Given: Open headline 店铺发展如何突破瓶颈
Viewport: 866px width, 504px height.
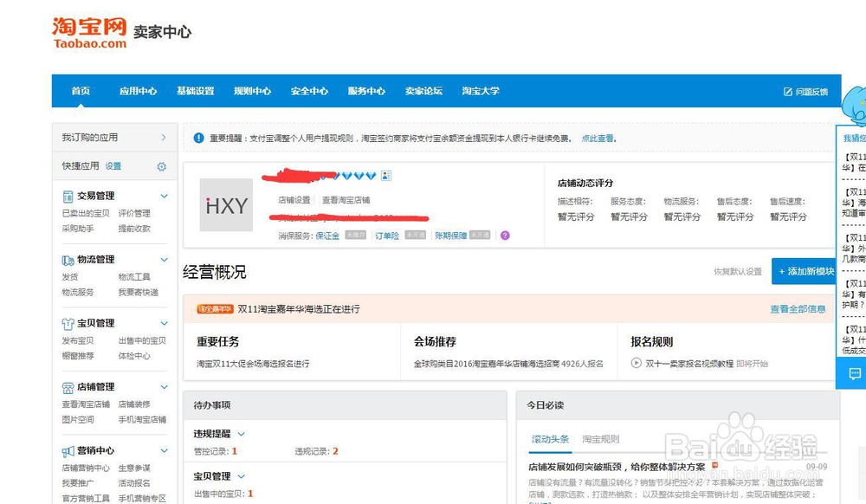Looking at the screenshot, I should point(617,467).
